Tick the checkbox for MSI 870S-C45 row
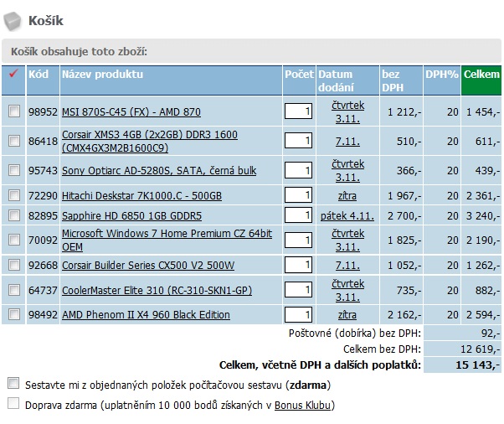 [x=14, y=111]
